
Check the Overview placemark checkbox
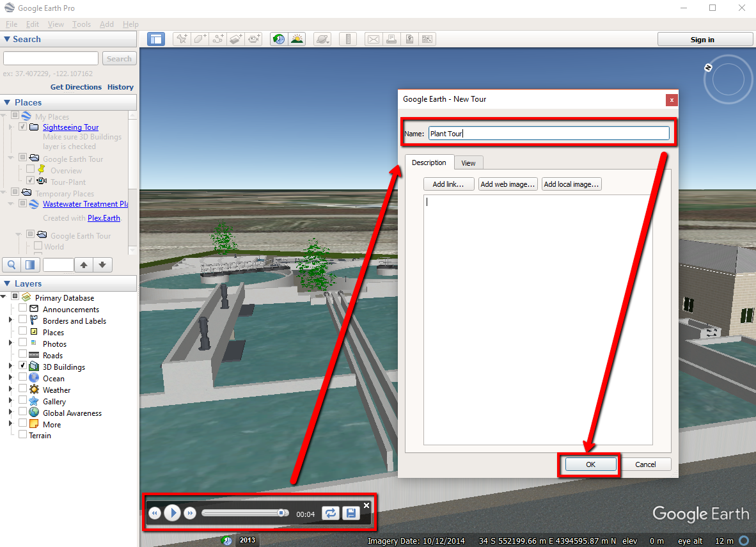[x=30, y=169]
